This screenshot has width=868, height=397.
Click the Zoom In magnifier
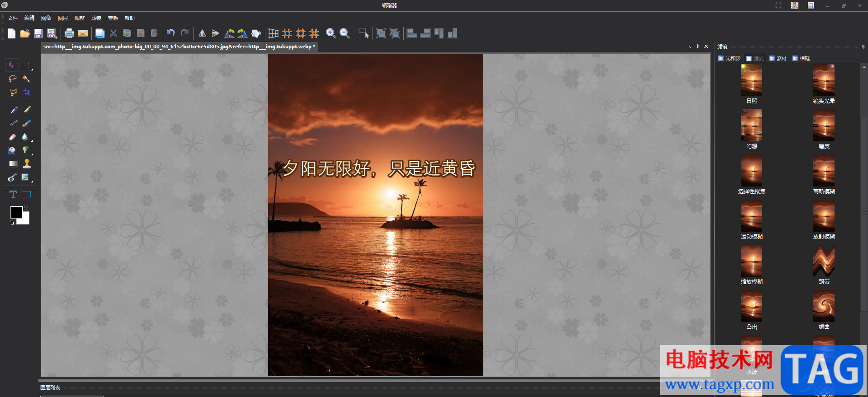click(x=331, y=33)
